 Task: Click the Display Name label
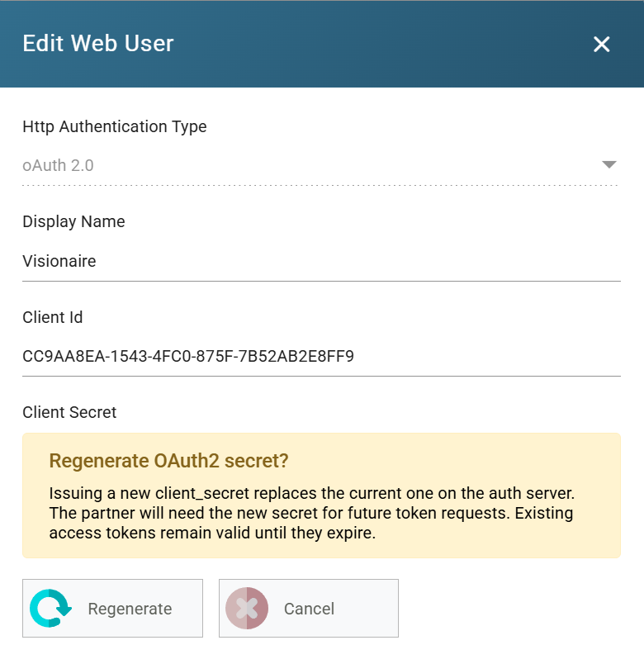pyautogui.click(x=73, y=221)
